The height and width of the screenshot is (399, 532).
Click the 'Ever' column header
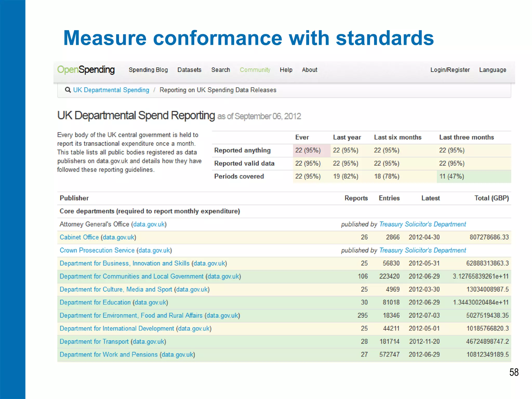coord(302,137)
